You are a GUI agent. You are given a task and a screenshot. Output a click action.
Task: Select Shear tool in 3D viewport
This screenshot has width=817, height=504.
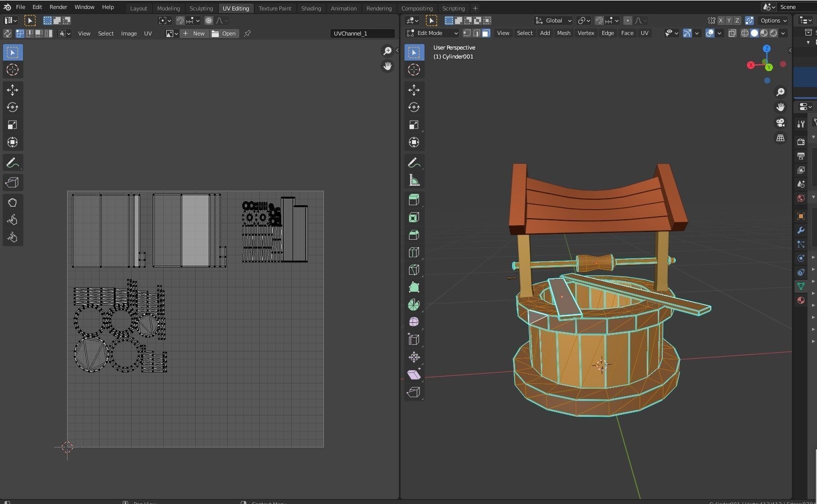pos(414,374)
